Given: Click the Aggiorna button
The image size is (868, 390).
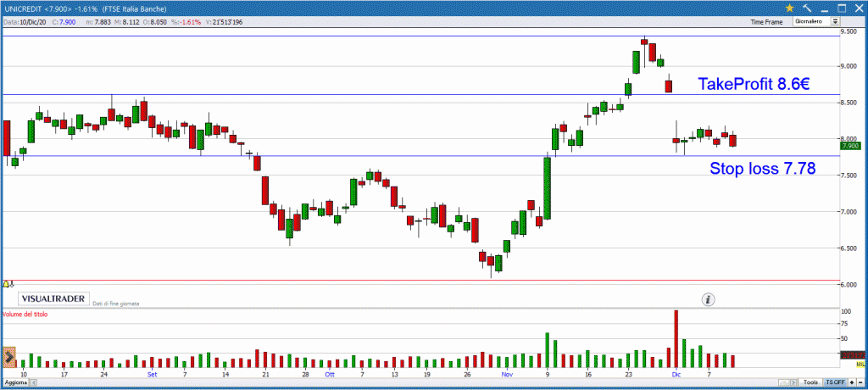Looking at the screenshot, I should pyautogui.click(x=15, y=383).
